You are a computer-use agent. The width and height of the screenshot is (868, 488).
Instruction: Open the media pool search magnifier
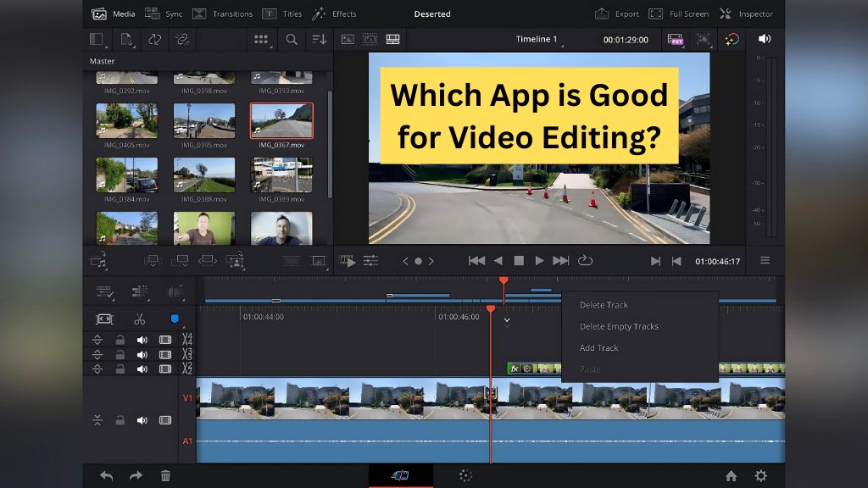pos(292,39)
